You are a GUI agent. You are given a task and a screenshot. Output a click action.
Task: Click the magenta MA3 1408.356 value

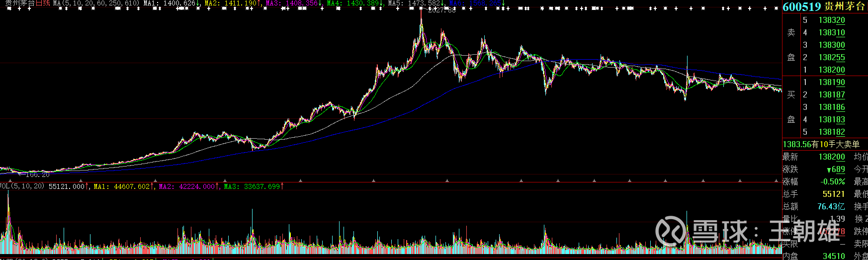coord(294,3)
